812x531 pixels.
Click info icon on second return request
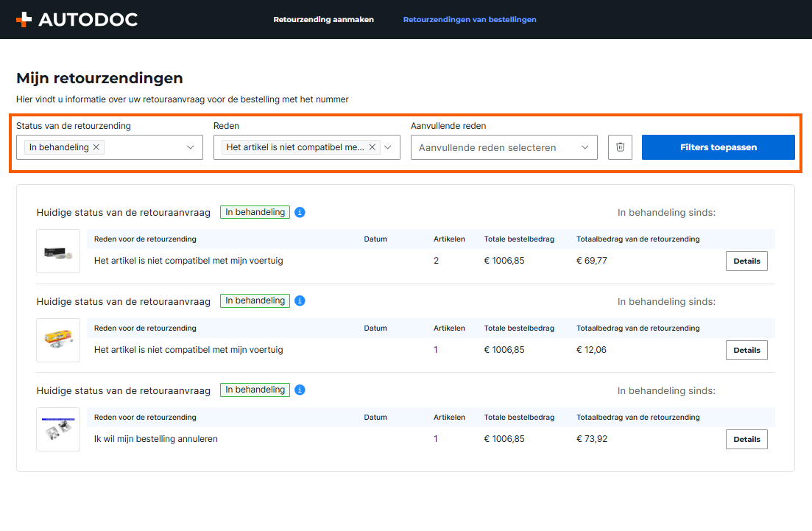300,301
